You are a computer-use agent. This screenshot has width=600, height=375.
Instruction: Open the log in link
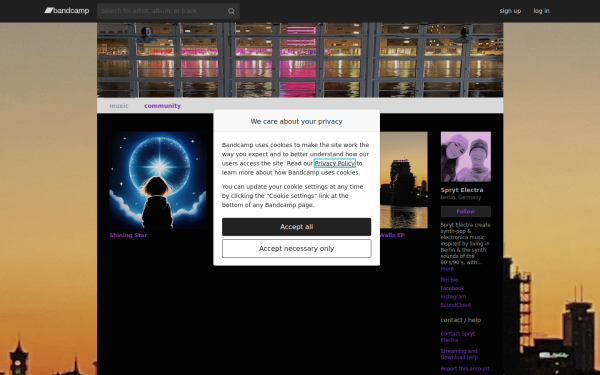[541, 11]
